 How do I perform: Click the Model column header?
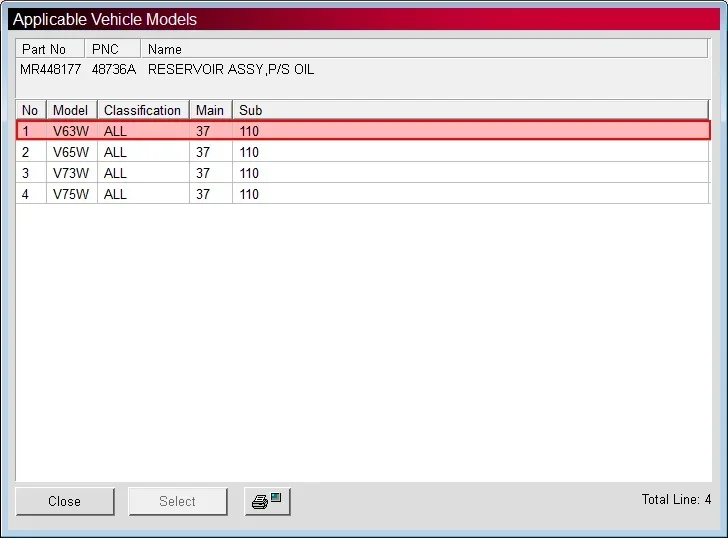(x=72, y=110)
